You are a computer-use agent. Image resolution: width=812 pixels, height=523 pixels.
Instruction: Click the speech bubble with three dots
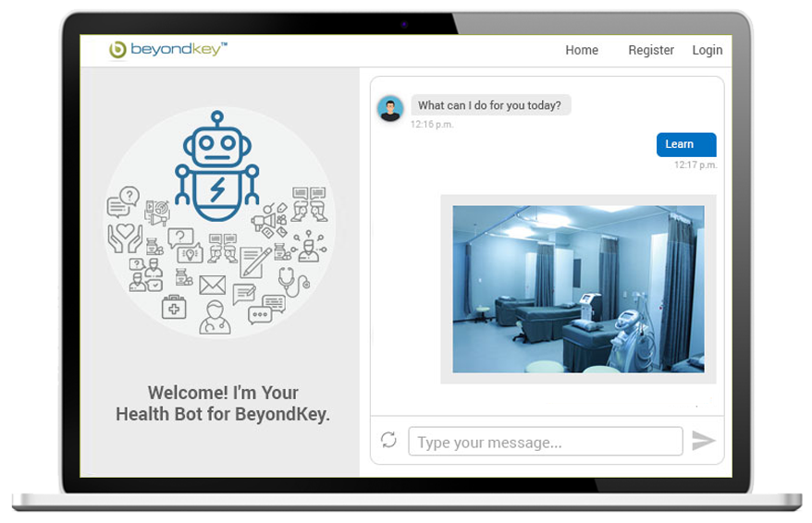point(260,315)
